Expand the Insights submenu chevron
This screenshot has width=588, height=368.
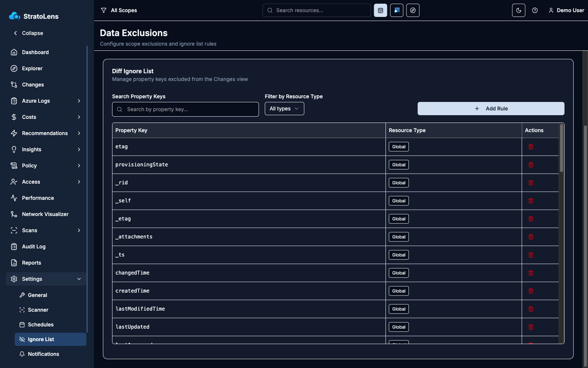tap(79, 149)
